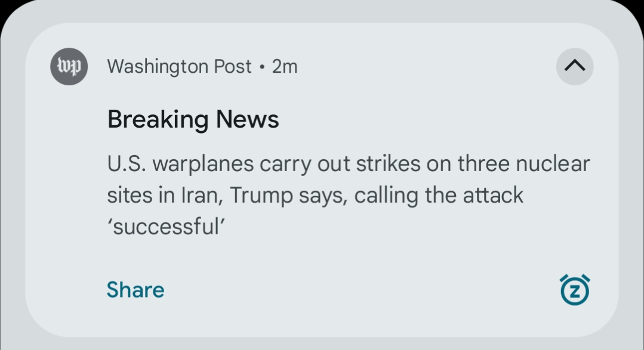This screenshot has height=350, width=644.
Task: Click the word "Post" in the header
Action: coord(233,66)
